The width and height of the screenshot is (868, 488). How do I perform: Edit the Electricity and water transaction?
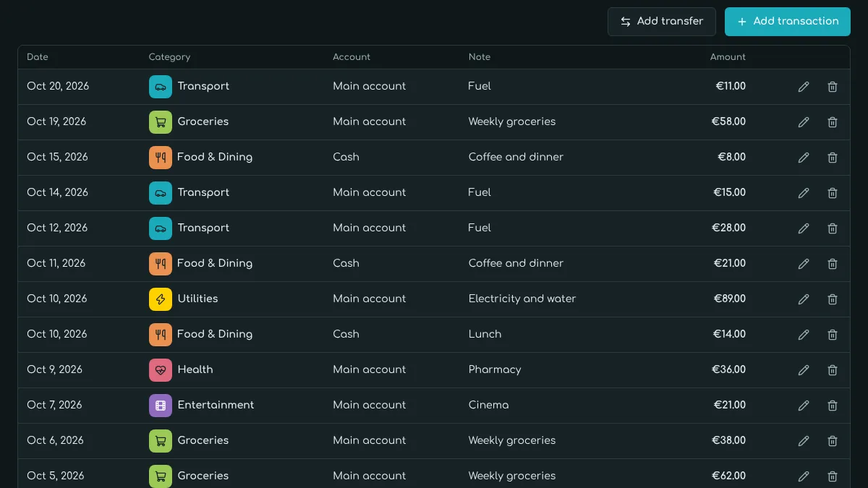pyautogui.click(x=804, y=299)
